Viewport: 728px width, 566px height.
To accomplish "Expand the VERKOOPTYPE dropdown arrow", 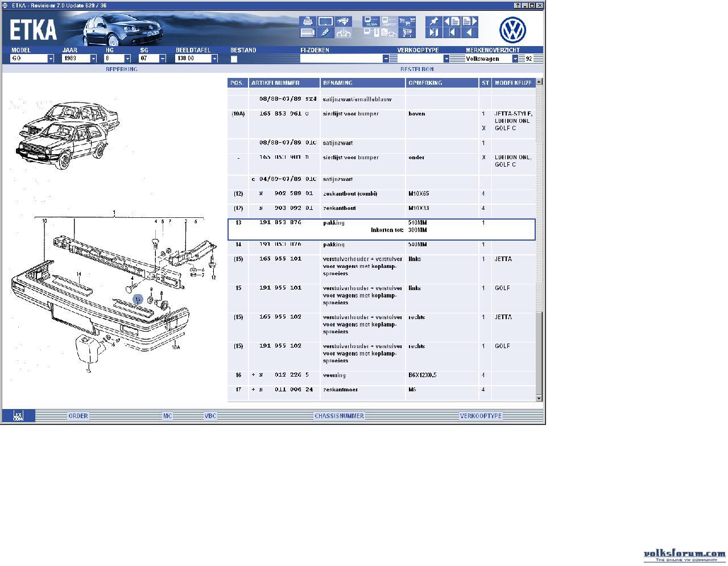I will coord(446,59).
